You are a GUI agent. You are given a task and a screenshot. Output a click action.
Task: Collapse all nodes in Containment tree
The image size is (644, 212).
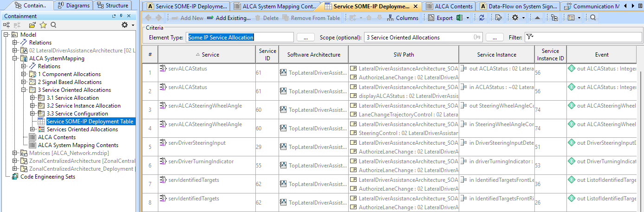click(x=7, y=25)
